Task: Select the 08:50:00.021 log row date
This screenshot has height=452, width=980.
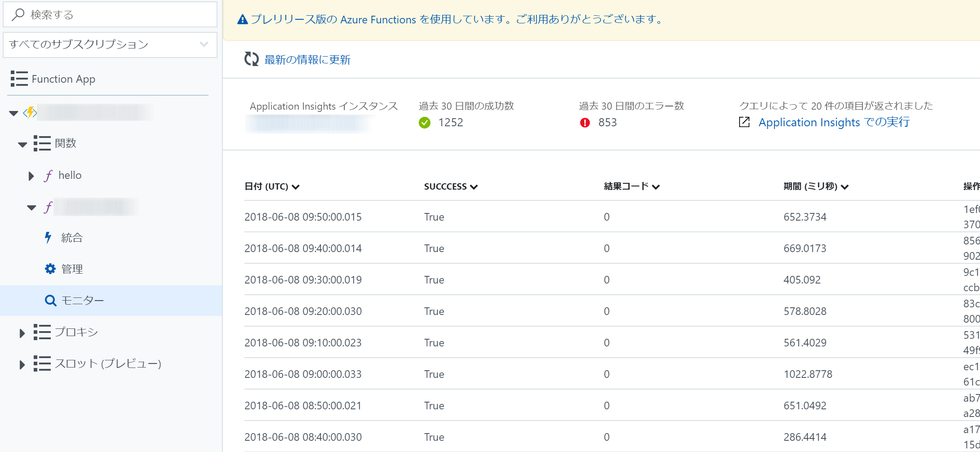Action: tap(303, 406)
